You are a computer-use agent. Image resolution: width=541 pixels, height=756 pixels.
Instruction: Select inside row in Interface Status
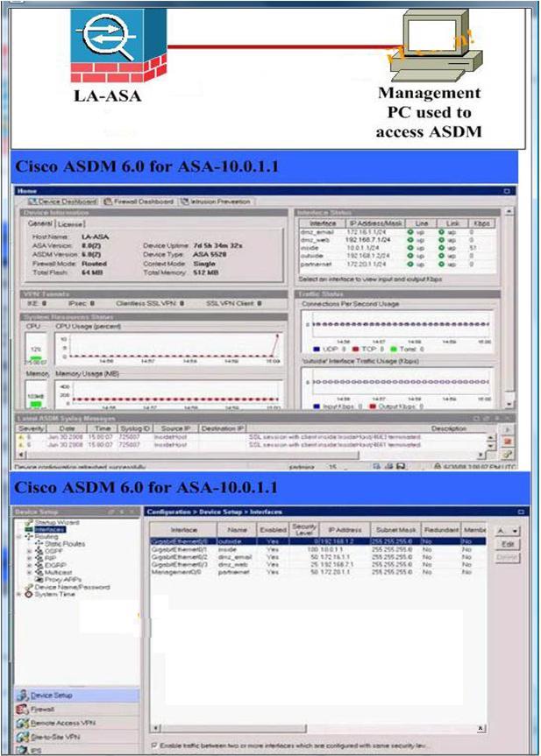tap(396, 248)
